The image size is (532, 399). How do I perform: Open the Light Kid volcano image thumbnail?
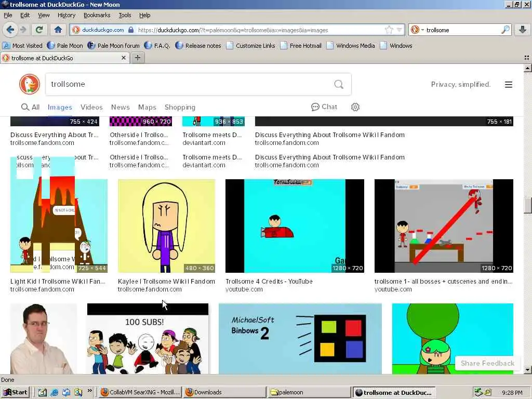(x=59, y=225)
